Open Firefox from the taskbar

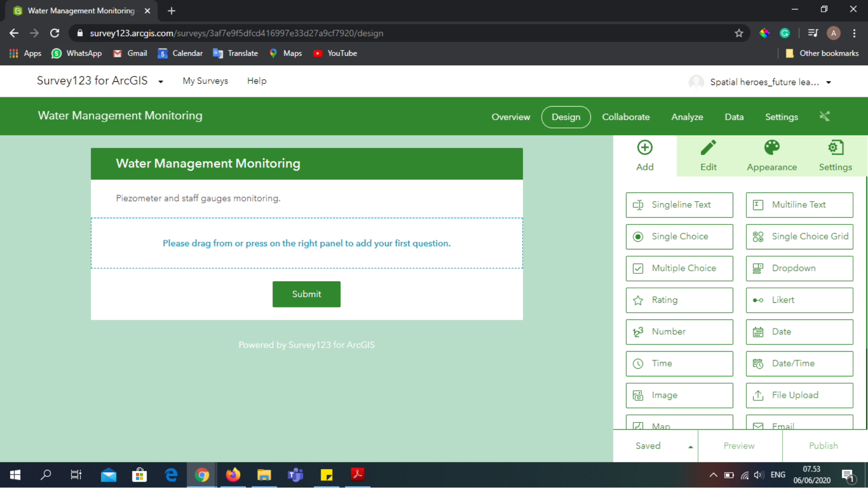[233, 475]
